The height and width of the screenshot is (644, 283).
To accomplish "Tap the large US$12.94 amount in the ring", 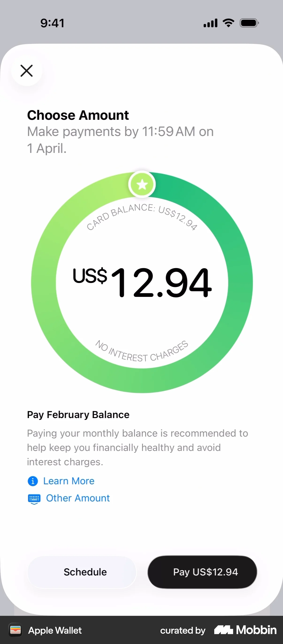I will click(142, 283).
